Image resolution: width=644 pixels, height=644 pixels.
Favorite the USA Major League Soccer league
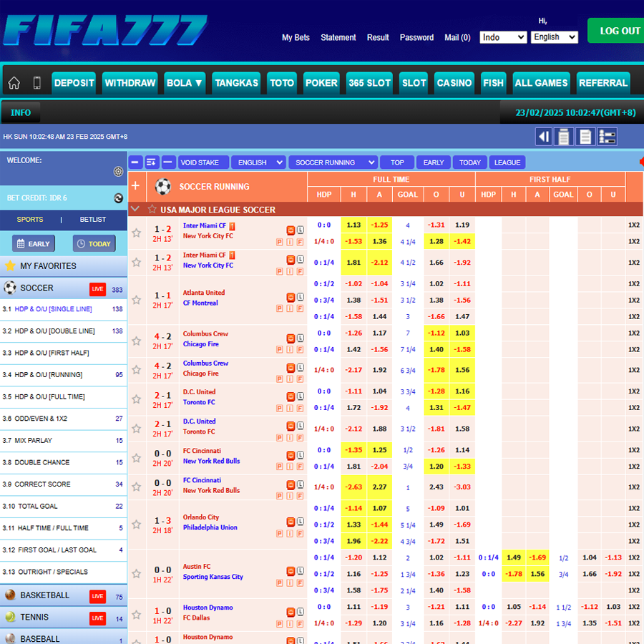click(152, 210)
